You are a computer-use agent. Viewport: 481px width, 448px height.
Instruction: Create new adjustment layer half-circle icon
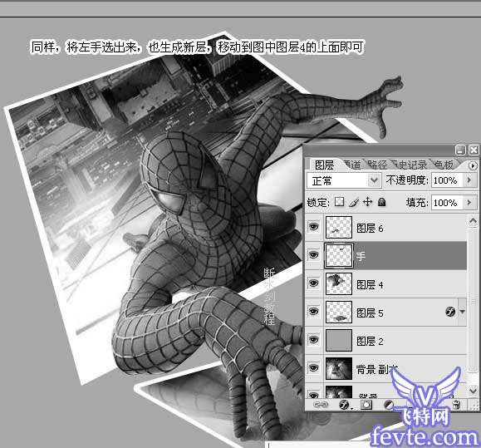coord(388,405)
